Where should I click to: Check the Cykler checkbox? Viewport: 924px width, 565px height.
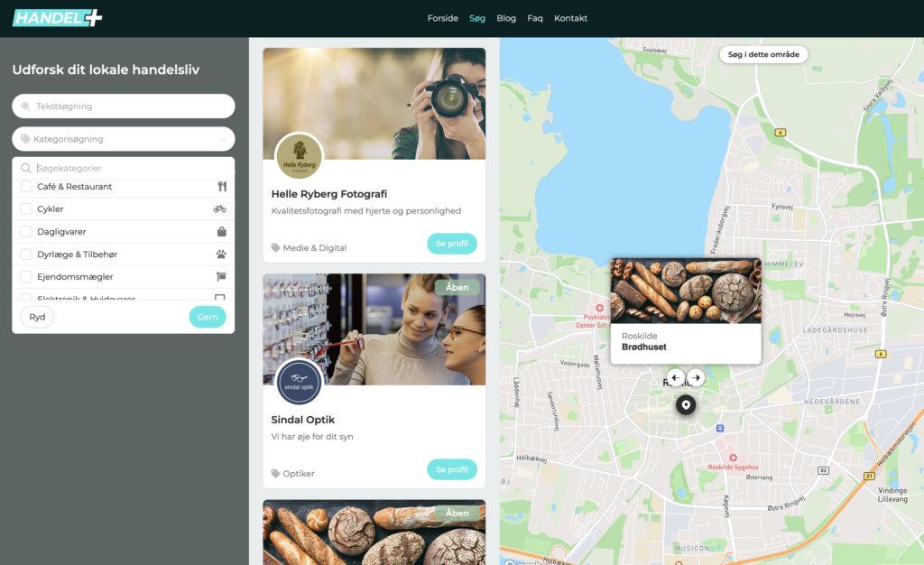(x=26, y=208)
